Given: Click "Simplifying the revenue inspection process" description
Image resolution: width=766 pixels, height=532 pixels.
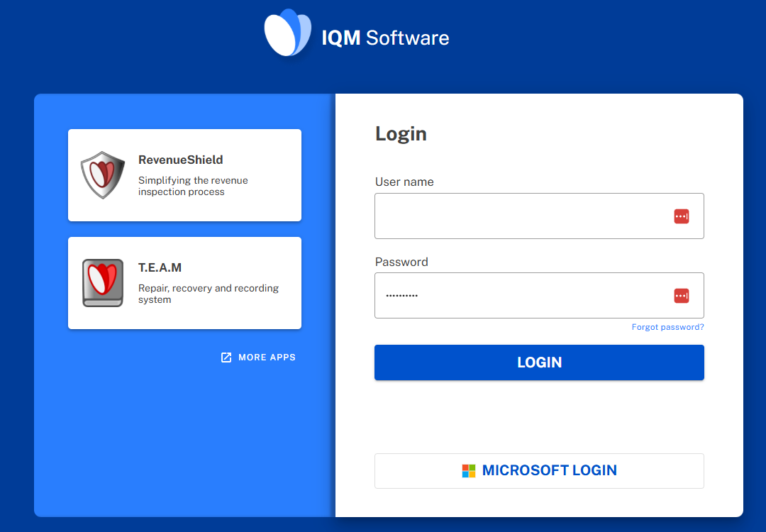Looking at the screenshot, I should [x=193, y=186].
